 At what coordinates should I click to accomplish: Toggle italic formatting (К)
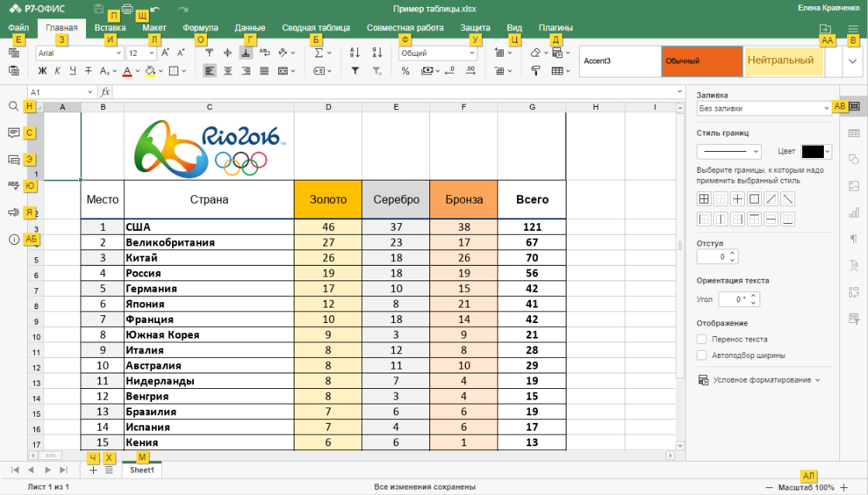(57, 70)
